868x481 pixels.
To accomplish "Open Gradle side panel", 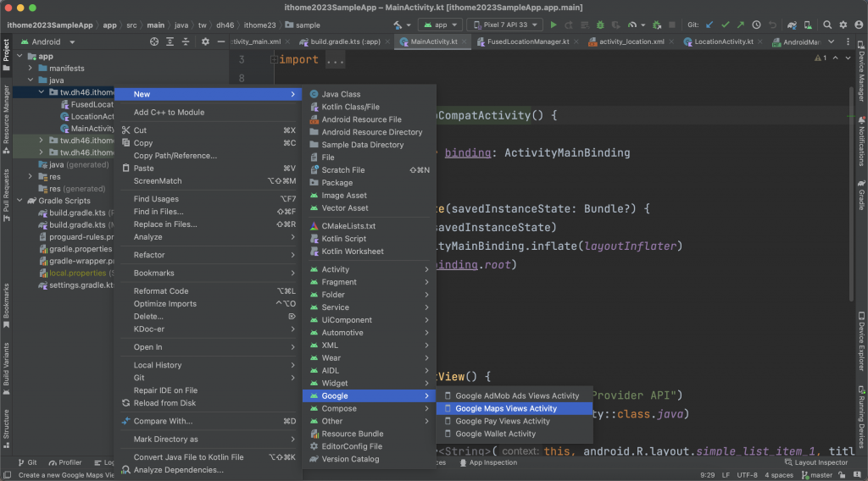I will tap(861, 195).
